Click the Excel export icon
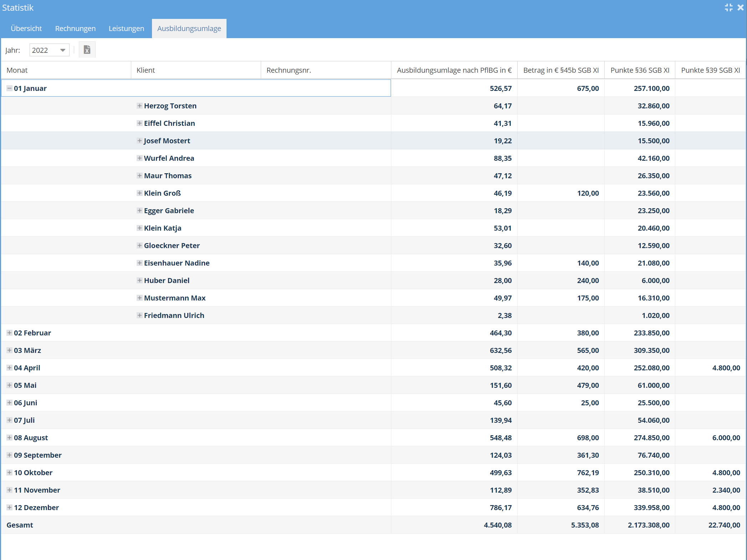This screenshot has height=560, width=747. [x=87, y=50]
